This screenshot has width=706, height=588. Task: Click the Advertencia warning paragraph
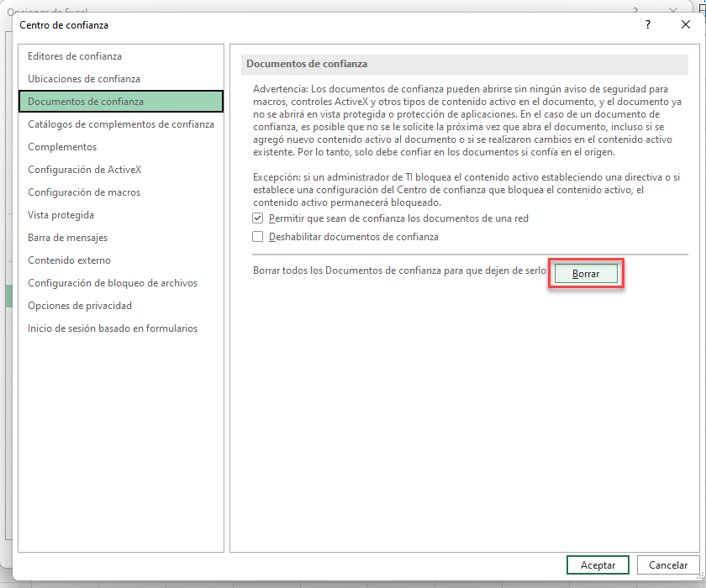[467, 121]
